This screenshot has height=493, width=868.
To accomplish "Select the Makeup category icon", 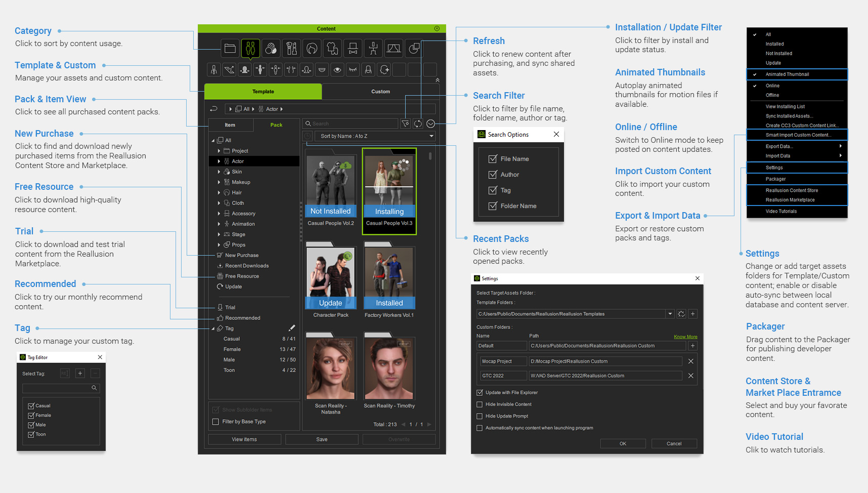I will click(291, 49).
